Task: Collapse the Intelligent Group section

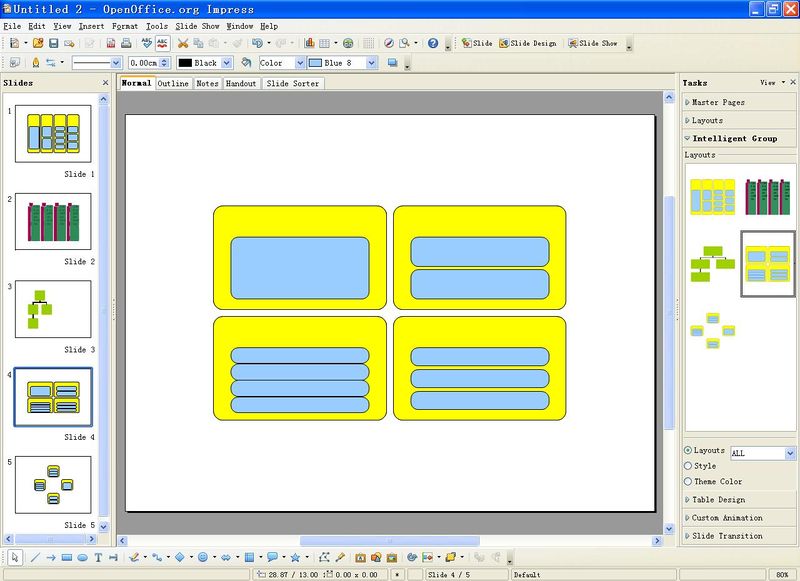Action: pos(738,138)
